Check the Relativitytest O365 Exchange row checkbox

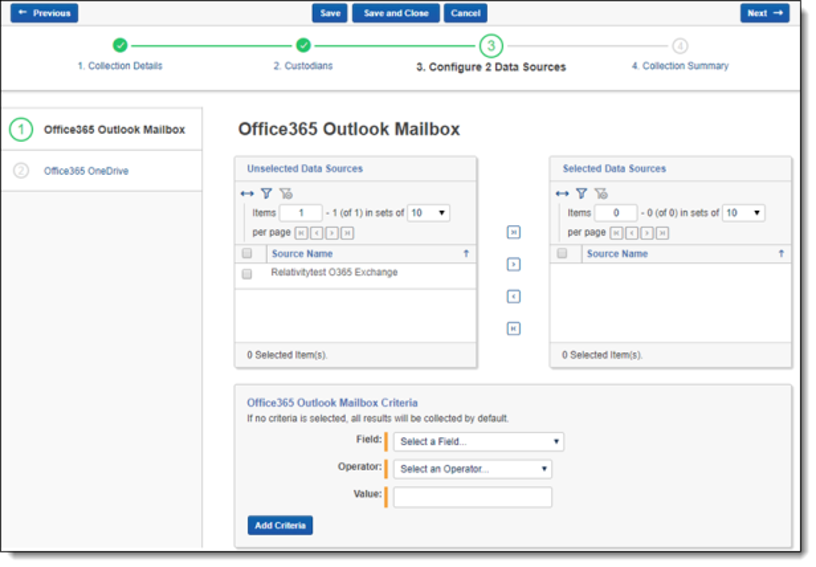(247, 274)
